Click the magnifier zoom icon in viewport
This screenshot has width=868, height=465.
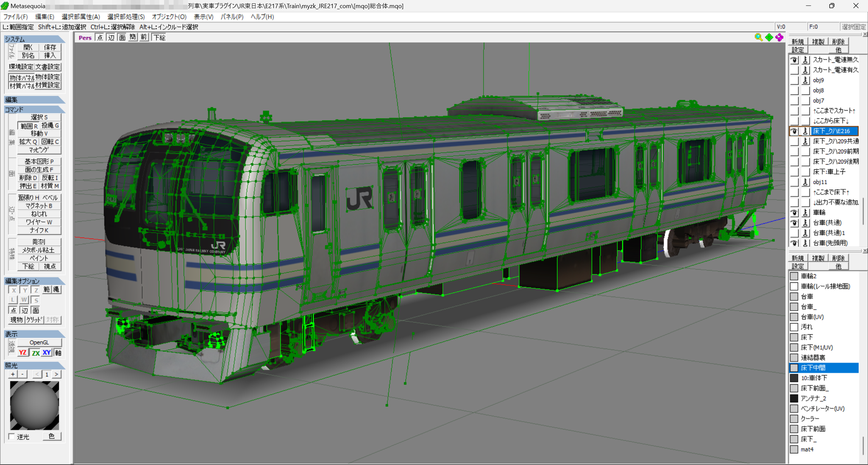(x=759, y=37)
